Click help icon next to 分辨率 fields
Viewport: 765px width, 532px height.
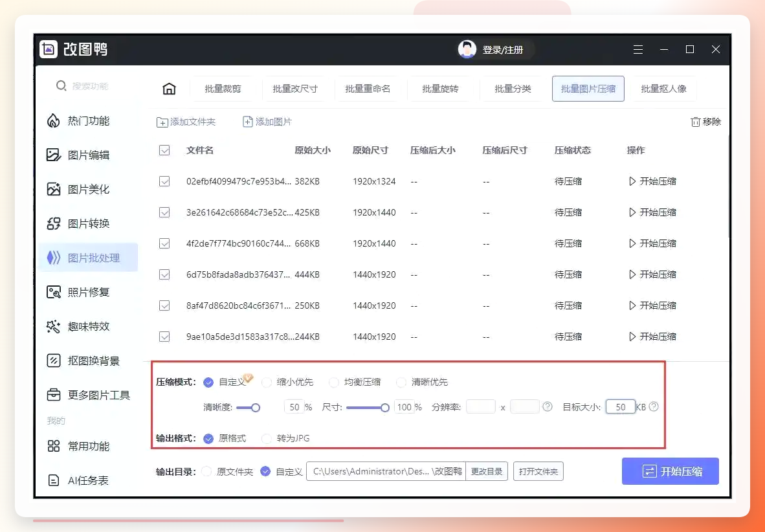pyautogui.click(x=548, y=406)
